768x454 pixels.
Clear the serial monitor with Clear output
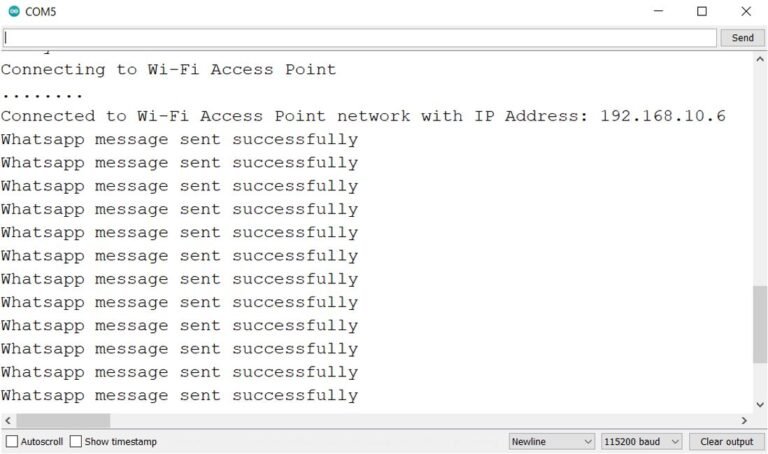pos(726,442)
